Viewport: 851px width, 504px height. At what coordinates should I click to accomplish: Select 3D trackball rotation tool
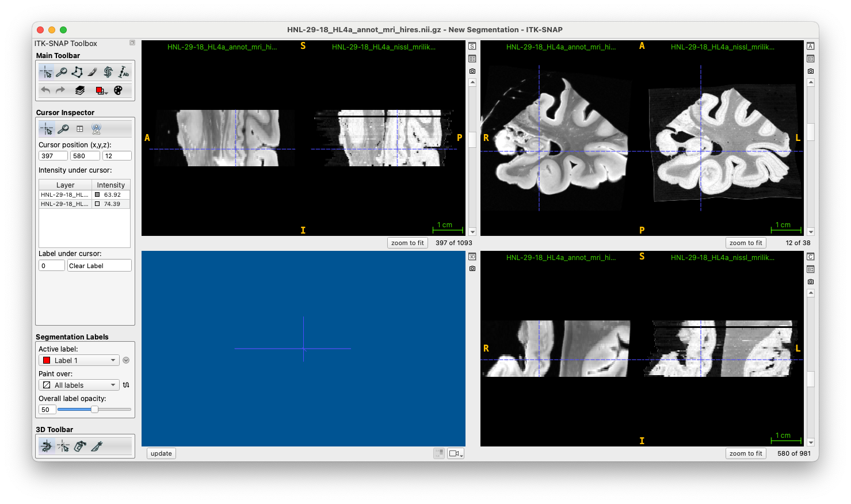(x=47, y=446)
